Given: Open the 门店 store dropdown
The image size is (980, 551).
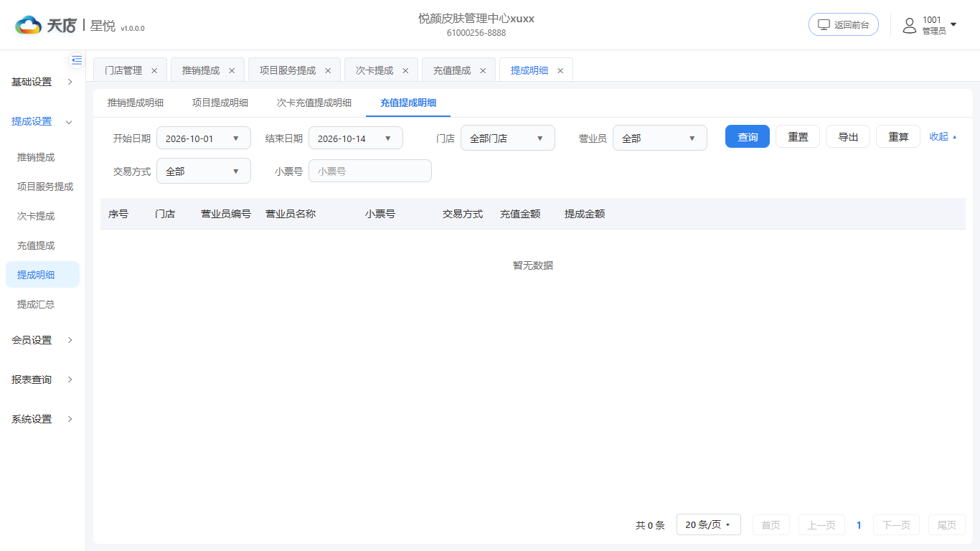Looking at the screenshot, I should (x=508, y=138).
